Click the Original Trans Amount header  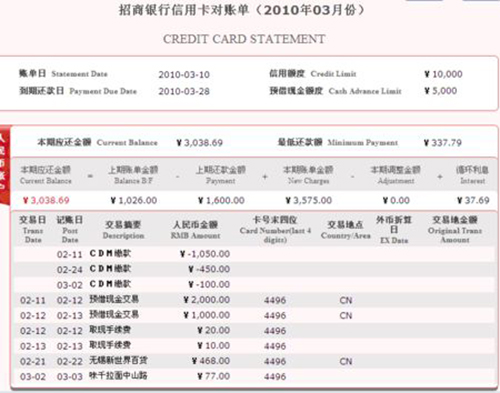(455, 229)
